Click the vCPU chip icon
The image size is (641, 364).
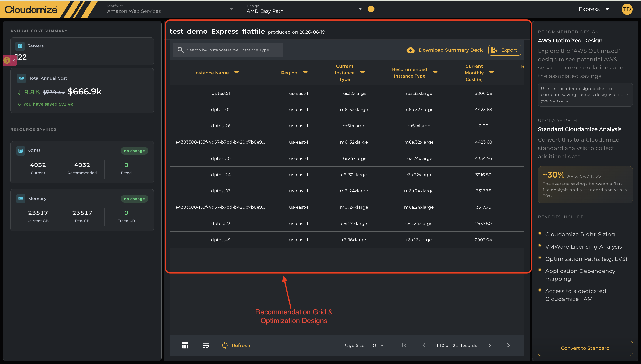pyautogui.click(x=21, y=150)
